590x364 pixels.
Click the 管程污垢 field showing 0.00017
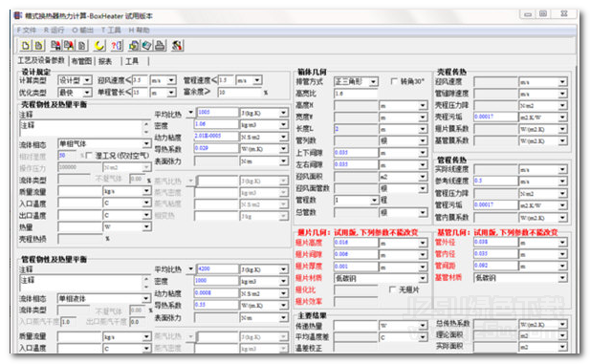pyautogui.click(x=495, y=205)
